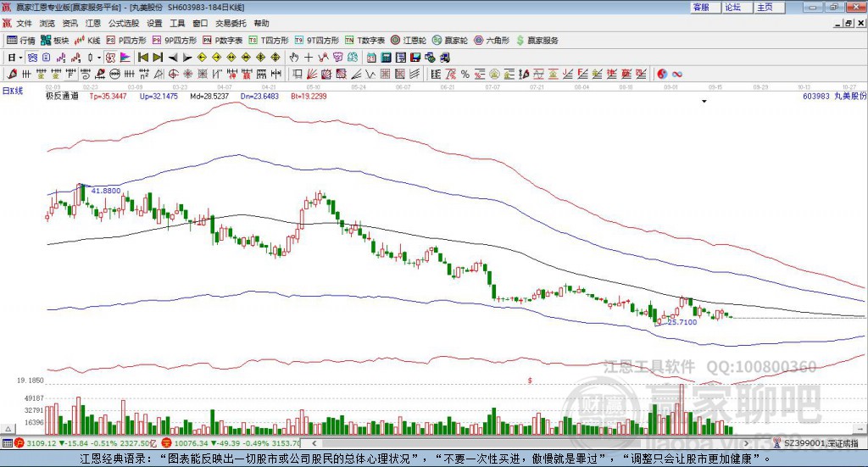Open the T数字表 number table

(364, 41)
